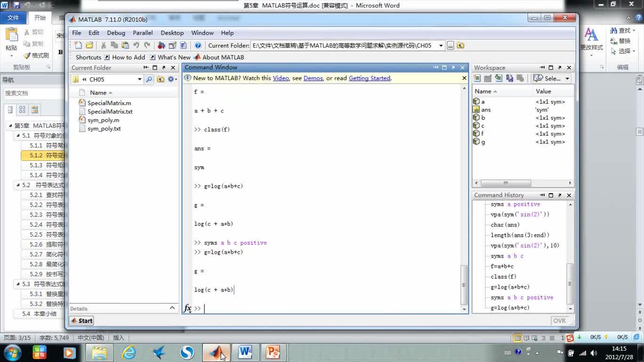Viewport: 644px width, 362px height.
Task: Click the Command History vertical scrollbar thumb
Action: 571,283
